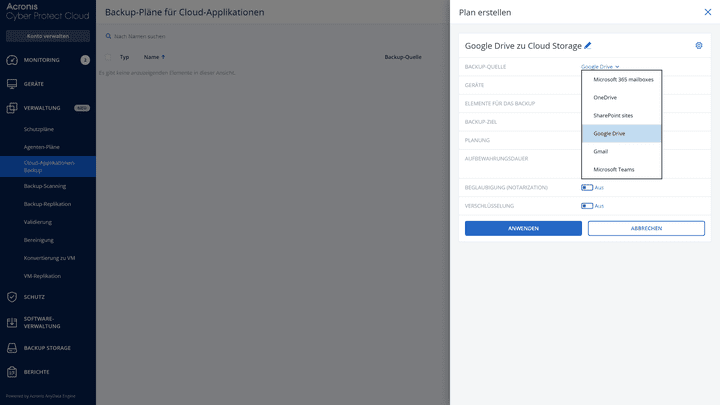Screen dimensions: 720x405
Task: Click the Geräte monitor icon
Action: (x=12, y=84)
